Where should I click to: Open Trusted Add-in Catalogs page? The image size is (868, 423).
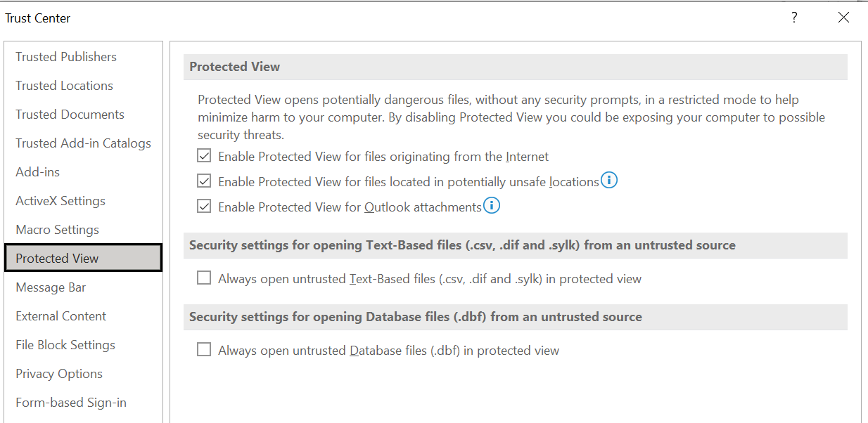pos(83,143)
